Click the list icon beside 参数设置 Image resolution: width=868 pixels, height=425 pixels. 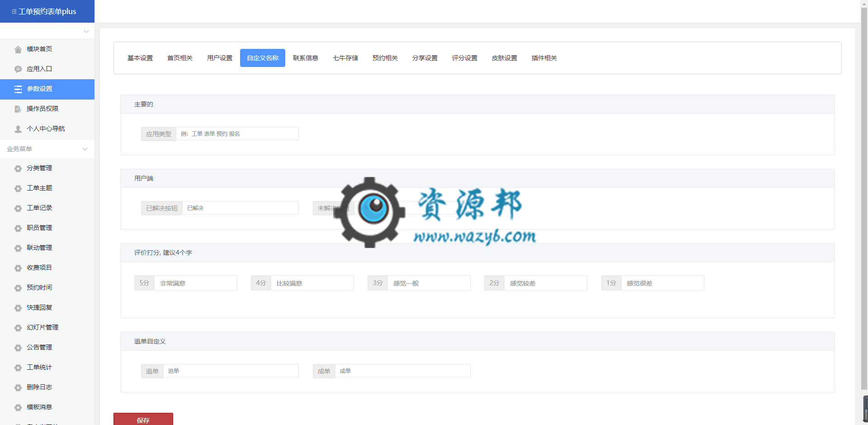click(18, 89)
